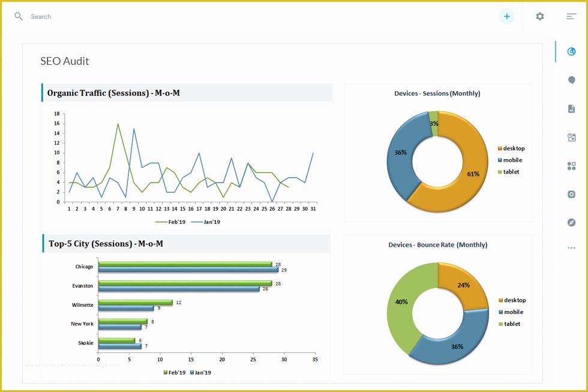Click Jan'19 legend in the line chart

click(x=206, y=222)
